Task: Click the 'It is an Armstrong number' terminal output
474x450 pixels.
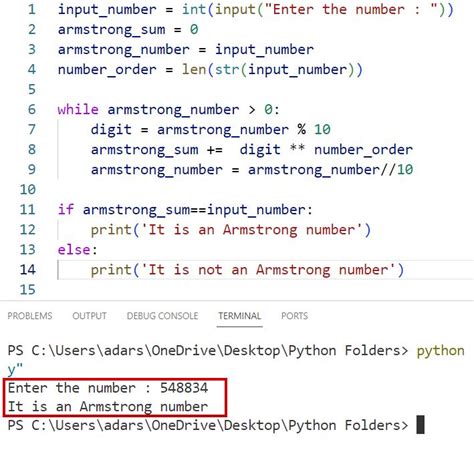Action: click(x=108, y=407)
